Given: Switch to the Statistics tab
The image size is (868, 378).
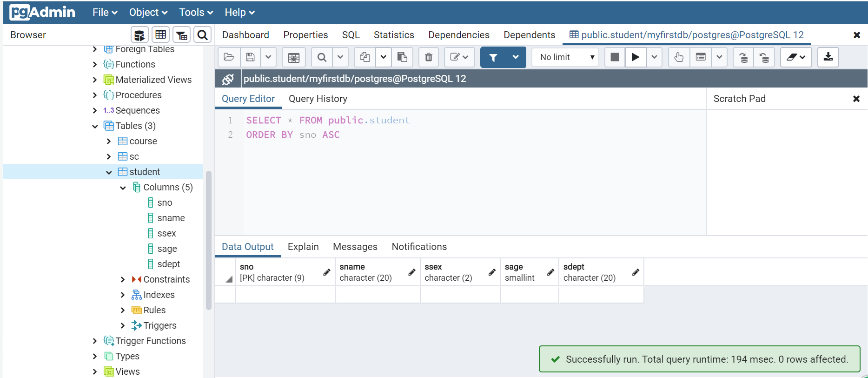Looking at the screenshot, I should click(x=394, y=35).
